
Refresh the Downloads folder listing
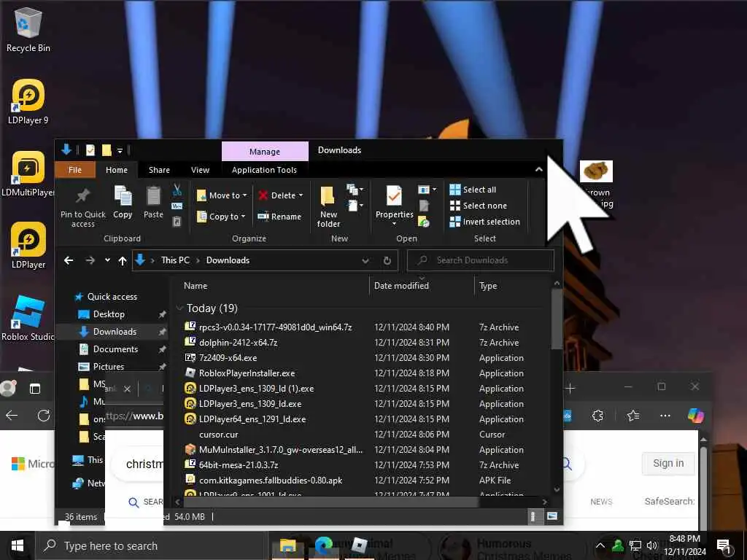(387, 260)
